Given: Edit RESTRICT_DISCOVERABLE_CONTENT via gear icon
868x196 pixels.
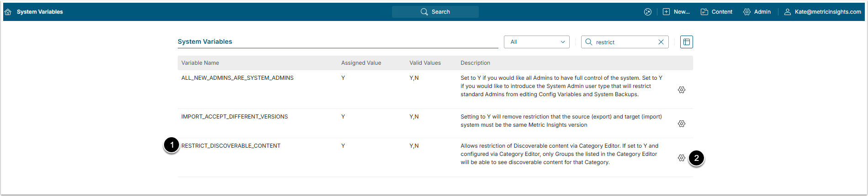Looking at the screenshot, I should tap(682, 158).
